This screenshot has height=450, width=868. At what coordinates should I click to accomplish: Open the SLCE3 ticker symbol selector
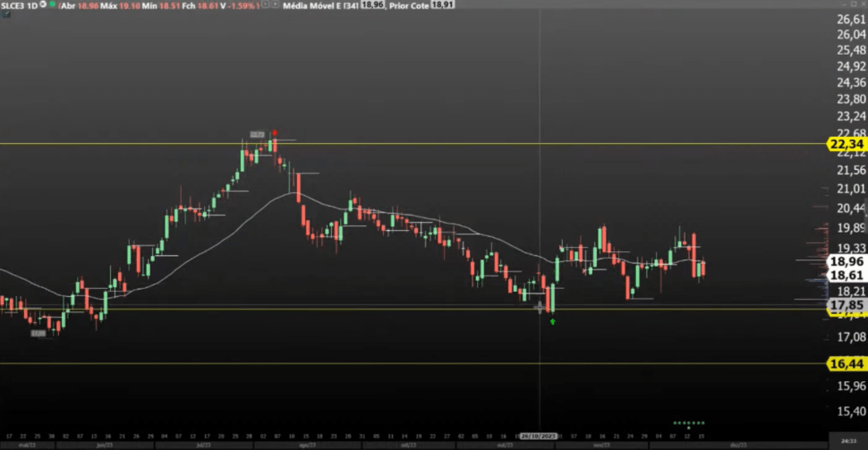(13, 4)
